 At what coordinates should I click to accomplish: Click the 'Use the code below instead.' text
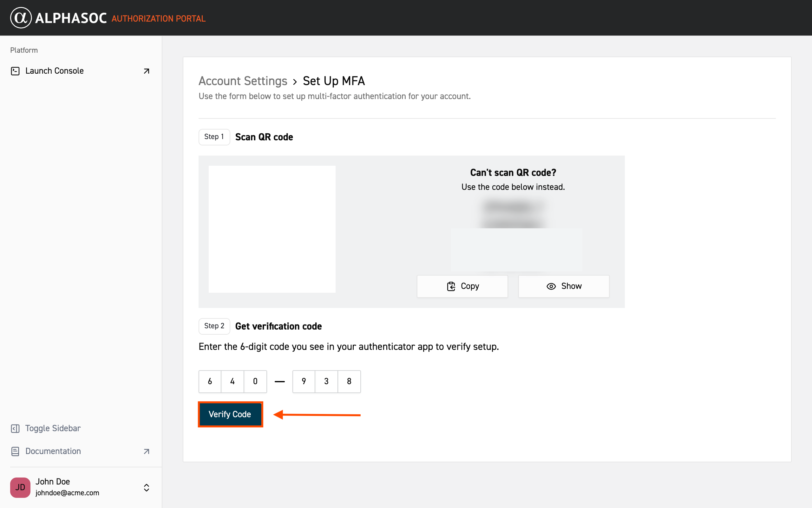513,187
